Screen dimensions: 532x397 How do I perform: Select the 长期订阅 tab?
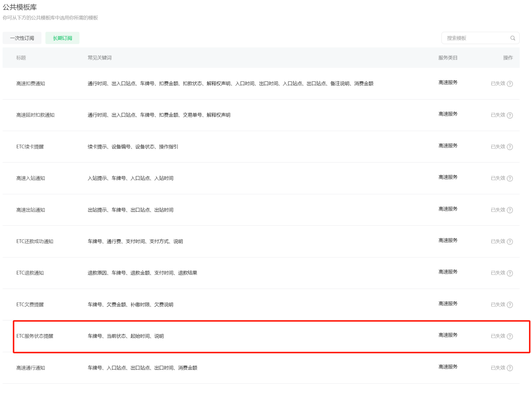tap(62, 38)
